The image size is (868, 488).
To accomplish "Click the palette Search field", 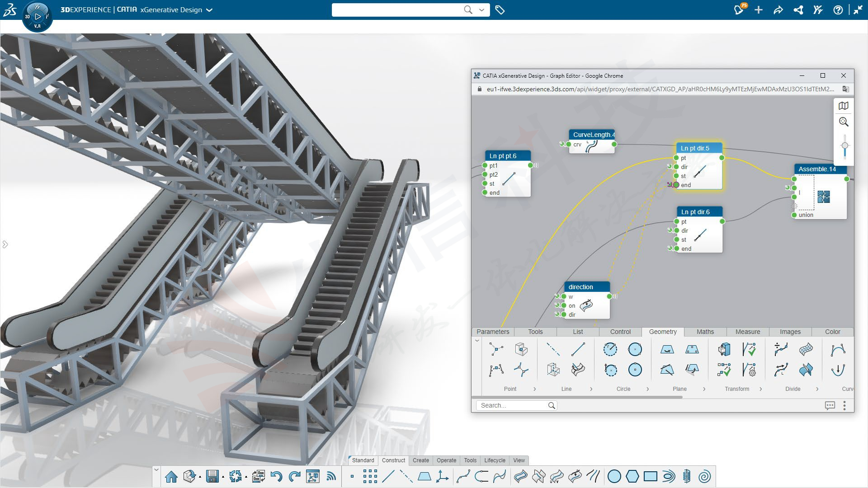I will coord(516,405).
